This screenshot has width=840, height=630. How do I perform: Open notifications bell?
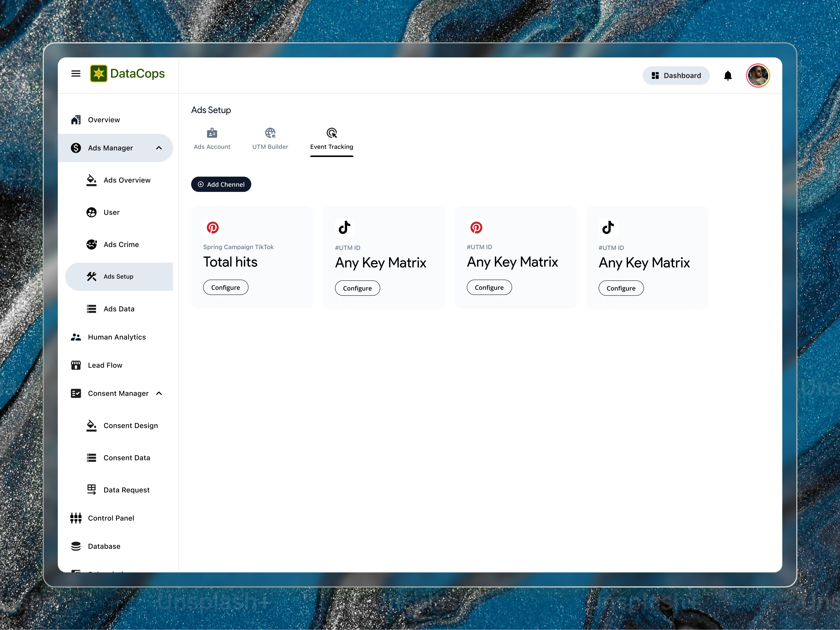point(728,76)
